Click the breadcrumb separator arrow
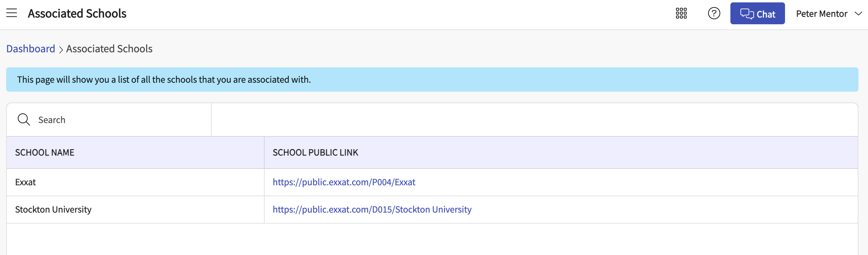Image resolution: width=868 pixels, height=255 pixels. pos(61,50)
